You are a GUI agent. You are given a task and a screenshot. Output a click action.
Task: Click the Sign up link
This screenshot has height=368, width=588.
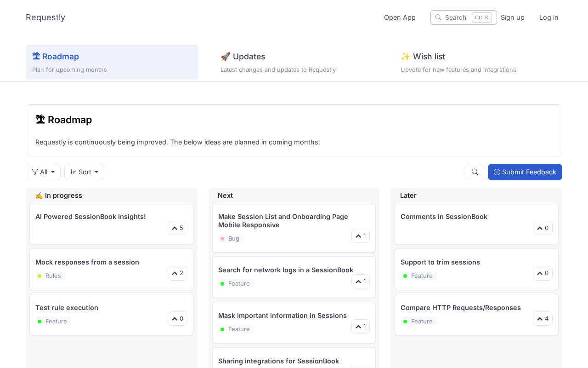[512, 17]
